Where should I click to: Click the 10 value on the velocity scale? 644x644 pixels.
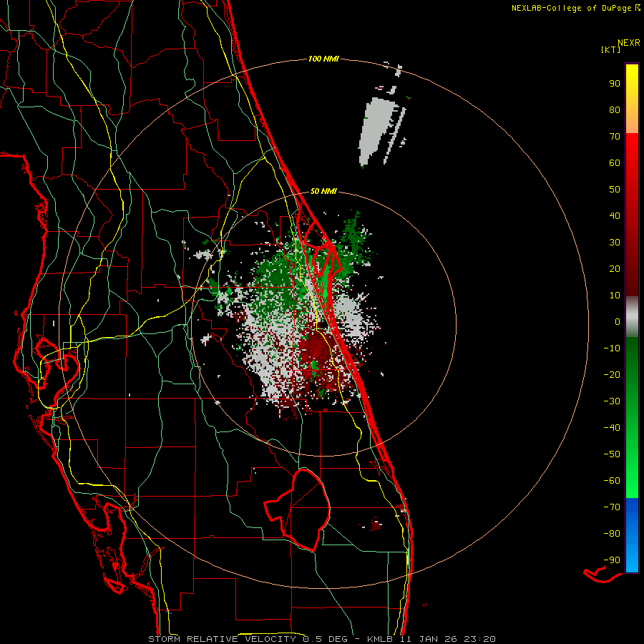point(615,296)
